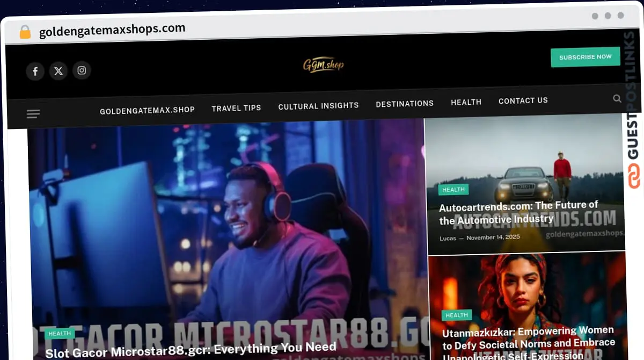
Task: Open the Health menu item
Action: pyautogui.click(x=466, y=102)
